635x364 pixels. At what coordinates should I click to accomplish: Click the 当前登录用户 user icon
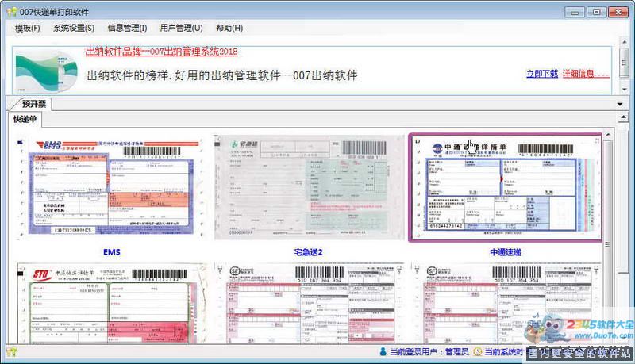tap(383, 351)
